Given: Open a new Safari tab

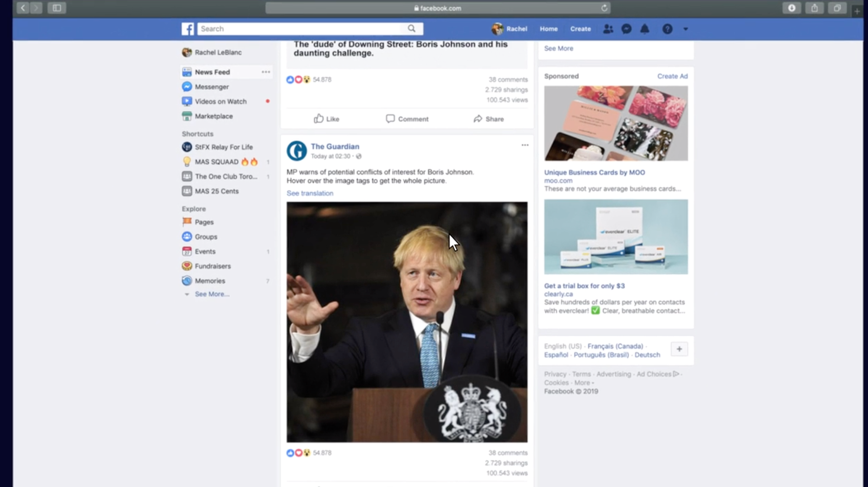Looking at the screenshot, I should point(857,11).
